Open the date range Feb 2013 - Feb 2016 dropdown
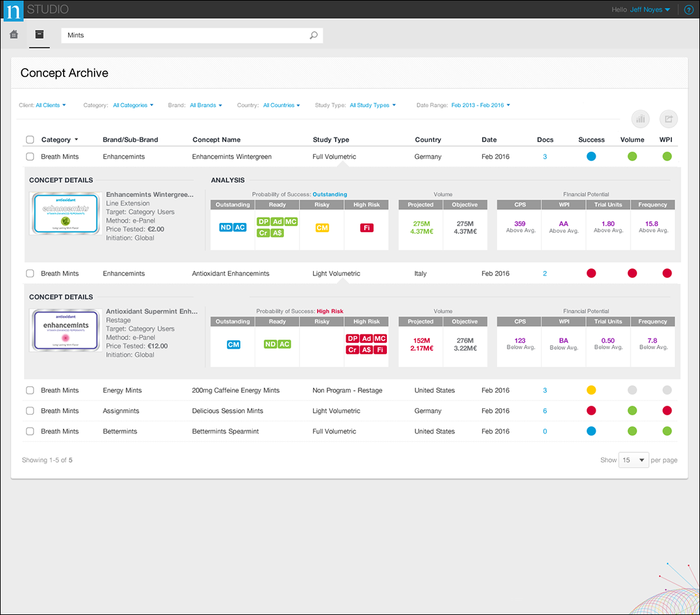Screen dimensions: 700x615 [480, 106]
